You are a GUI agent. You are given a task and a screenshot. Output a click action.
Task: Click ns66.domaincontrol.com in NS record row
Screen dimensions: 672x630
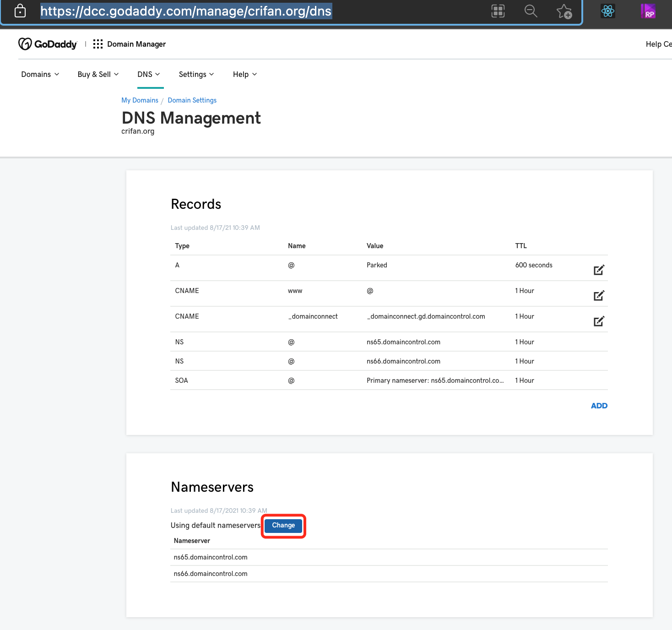pyautogui.click(x=403, y=361)
